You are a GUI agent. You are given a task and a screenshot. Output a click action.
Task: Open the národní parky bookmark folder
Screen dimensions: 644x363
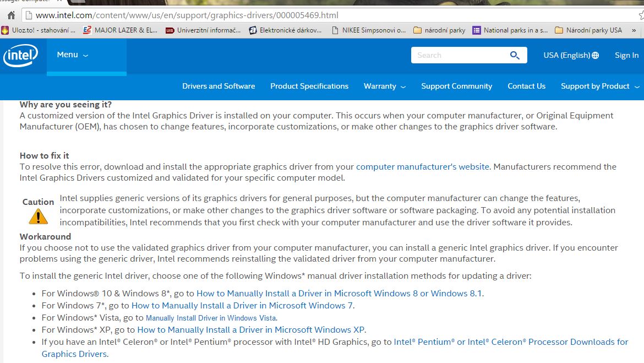tap(439, 30)
